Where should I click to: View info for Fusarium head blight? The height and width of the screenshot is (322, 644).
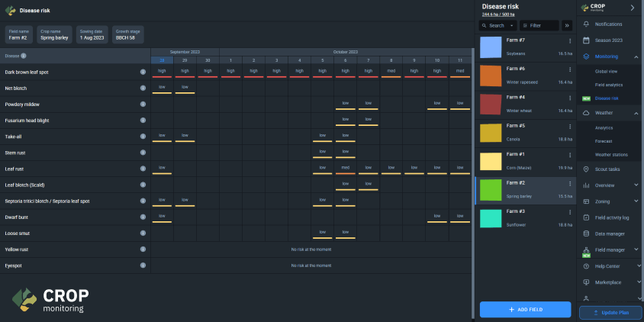tap(143, 121)
